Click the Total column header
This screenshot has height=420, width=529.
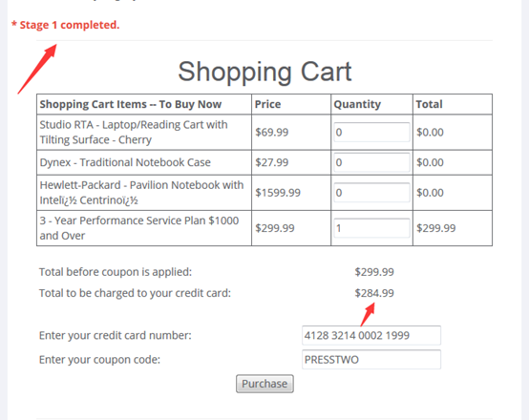pyautogui.click(x=429, y=104)
